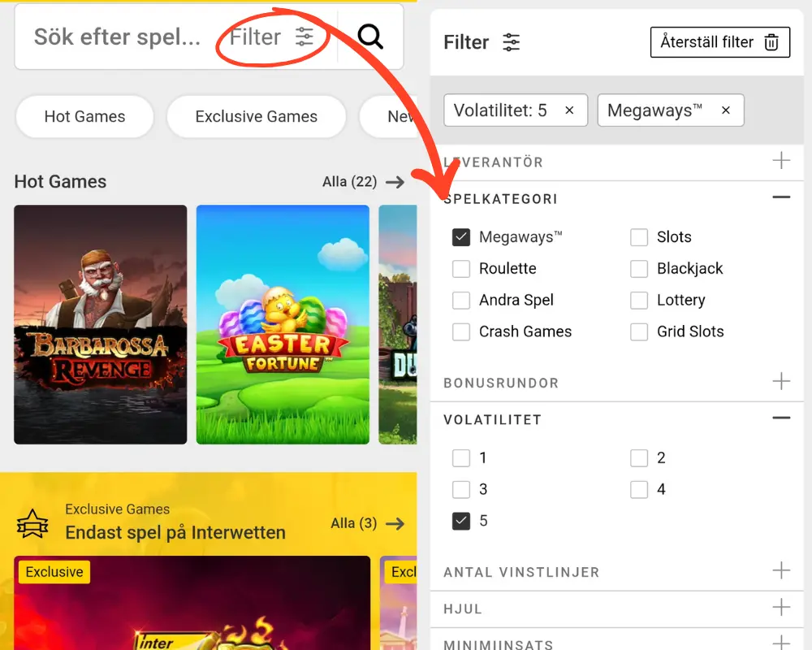
Task: Click slider icon beside Filter panel heading
Action: (511, 42)
